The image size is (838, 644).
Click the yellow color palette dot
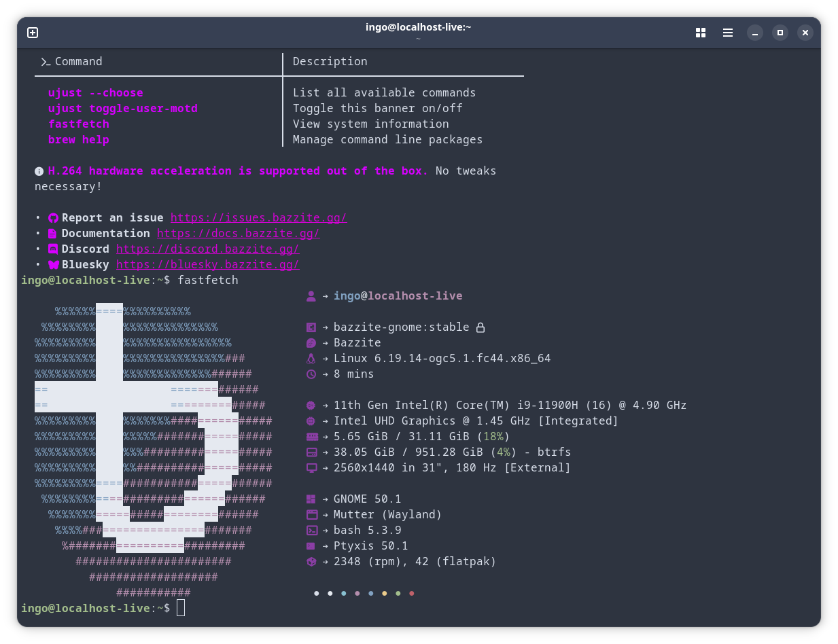[385, 593]
